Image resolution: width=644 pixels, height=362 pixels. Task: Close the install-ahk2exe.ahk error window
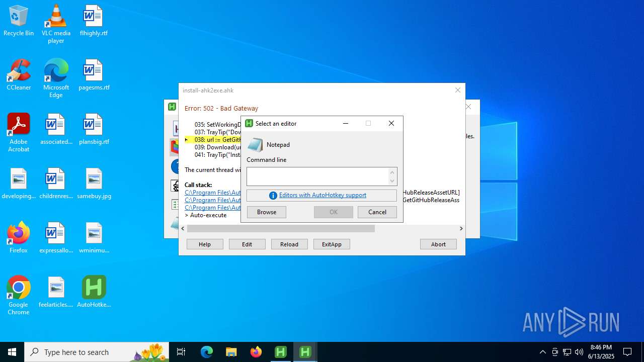(458, 90)
